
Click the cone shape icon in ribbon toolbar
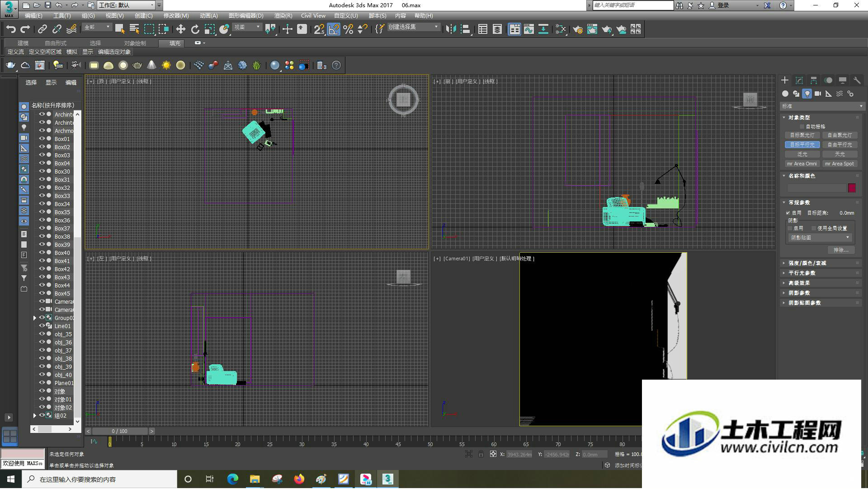click(152, 66)
